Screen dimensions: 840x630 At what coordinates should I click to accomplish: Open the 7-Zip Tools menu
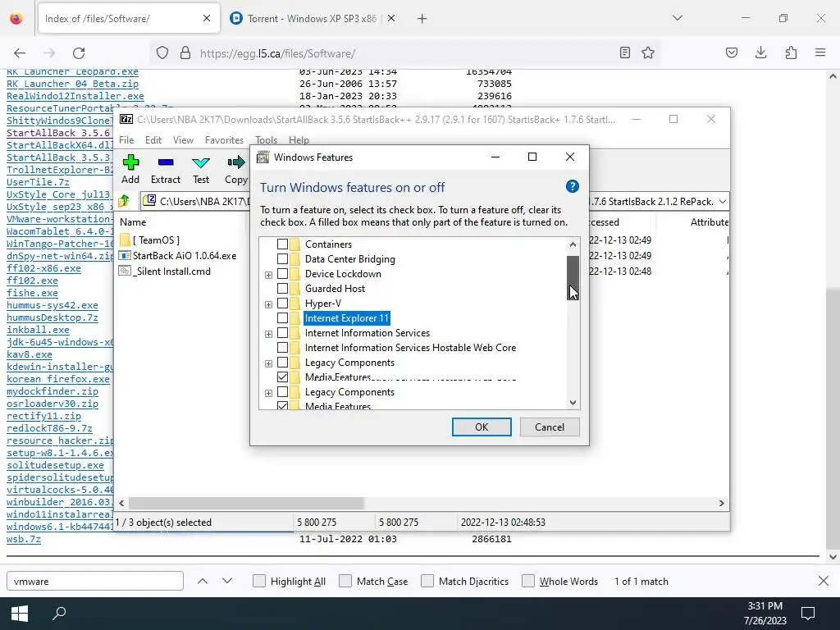(267, 139)
